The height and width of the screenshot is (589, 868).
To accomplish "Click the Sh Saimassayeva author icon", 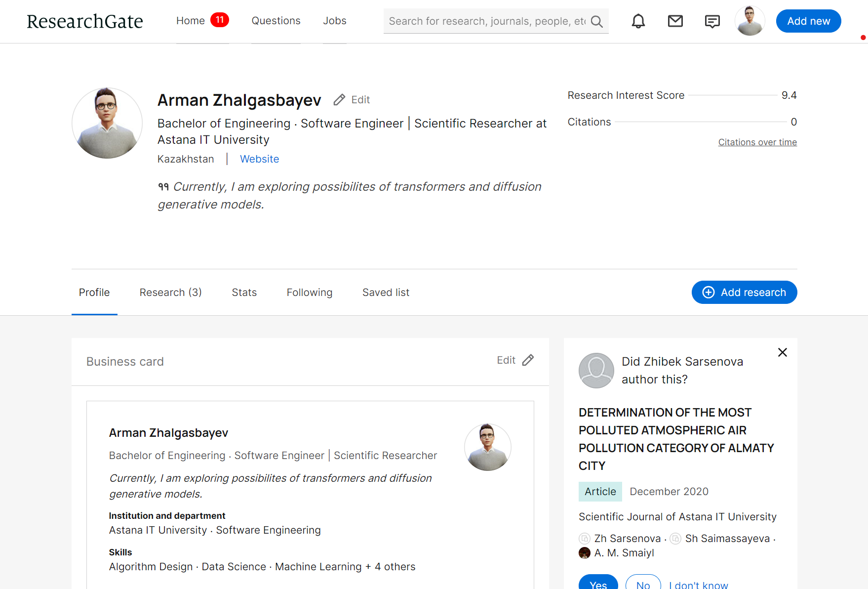I will pyautogui.click(x=675, y=539).
